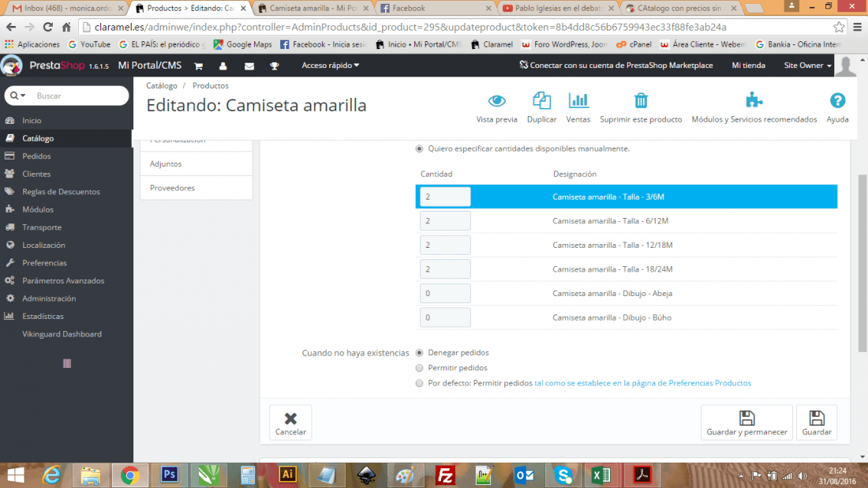Switch to the Adjuntos product tab
Screen dimensions: 868x488
tap(196, 164)
